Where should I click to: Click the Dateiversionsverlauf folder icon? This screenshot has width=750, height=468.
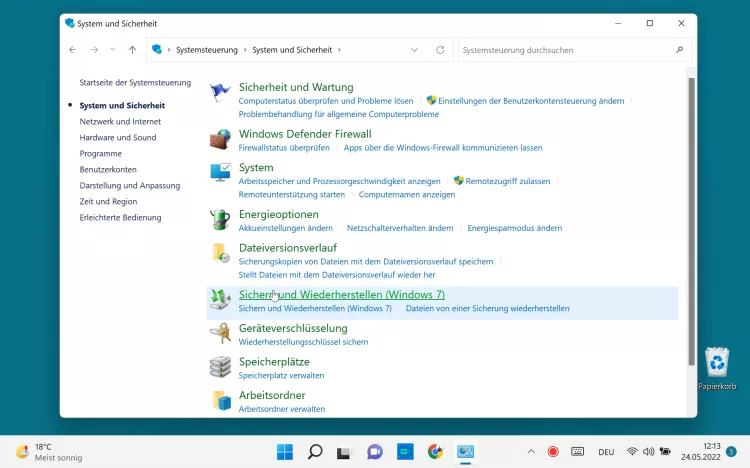tap(220, 253)
